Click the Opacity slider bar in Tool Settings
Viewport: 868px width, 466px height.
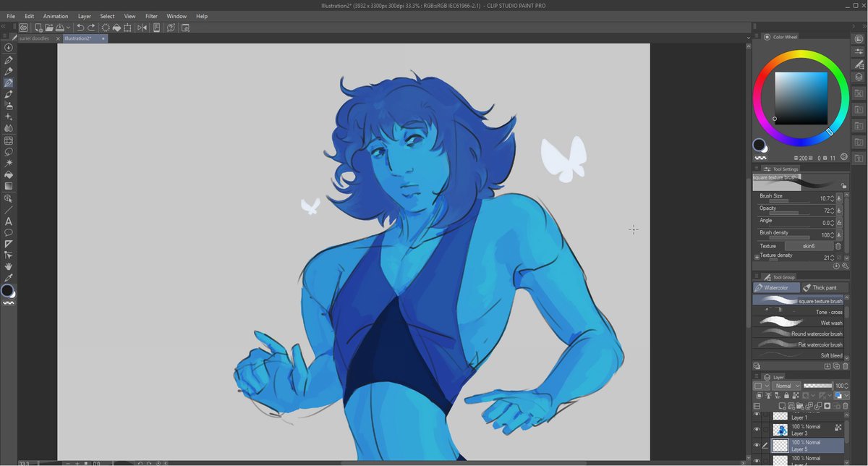click(790, 213)
